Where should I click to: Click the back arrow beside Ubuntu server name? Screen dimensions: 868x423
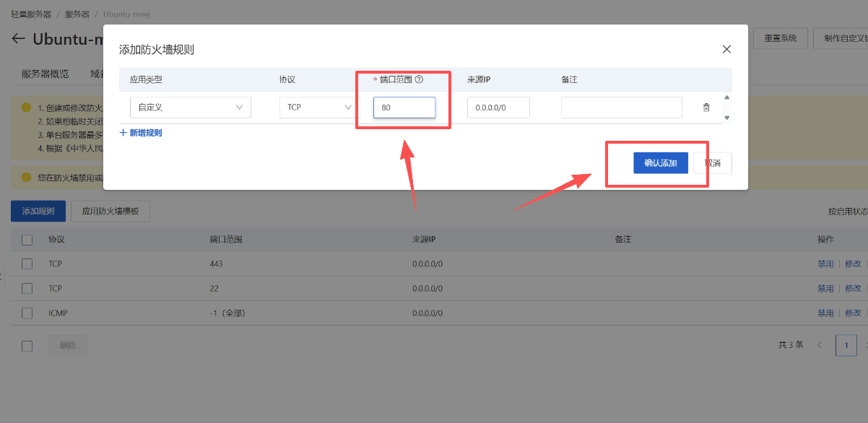tap(18, 39)
